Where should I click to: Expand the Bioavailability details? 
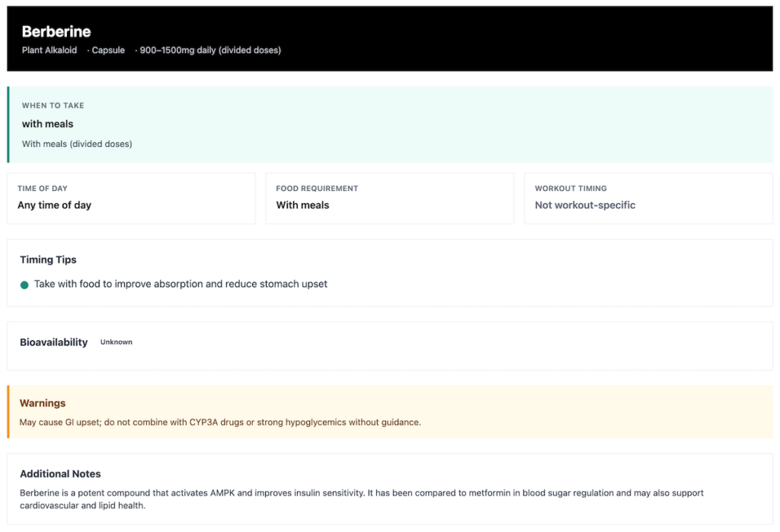point(390,342)
